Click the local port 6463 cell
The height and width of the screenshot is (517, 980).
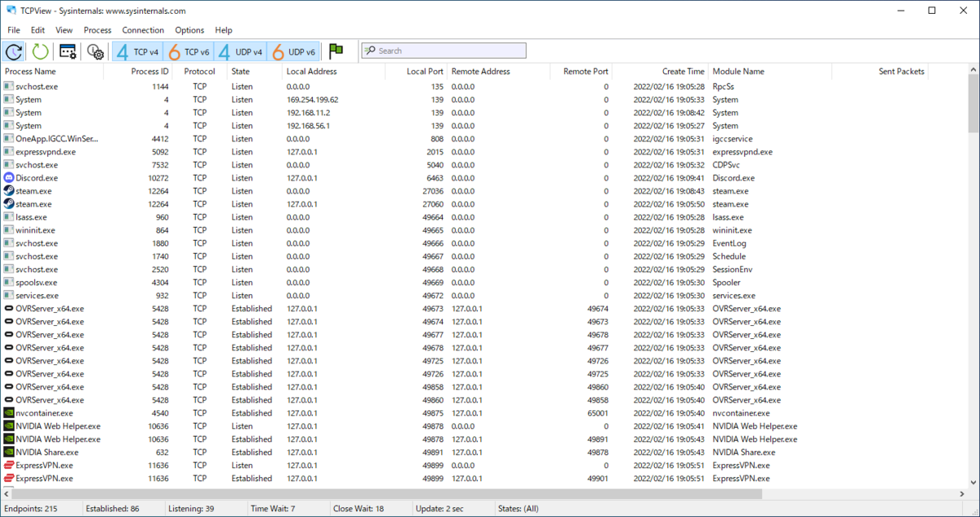(434, 178)
